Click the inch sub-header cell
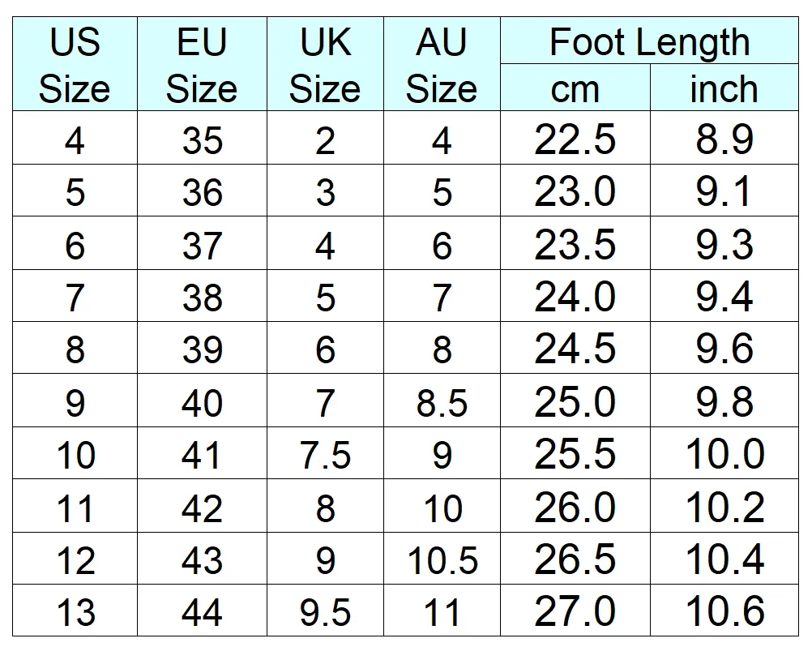This screenshot has width=812, height=647. pyautogui.click(x=724, y=88)
